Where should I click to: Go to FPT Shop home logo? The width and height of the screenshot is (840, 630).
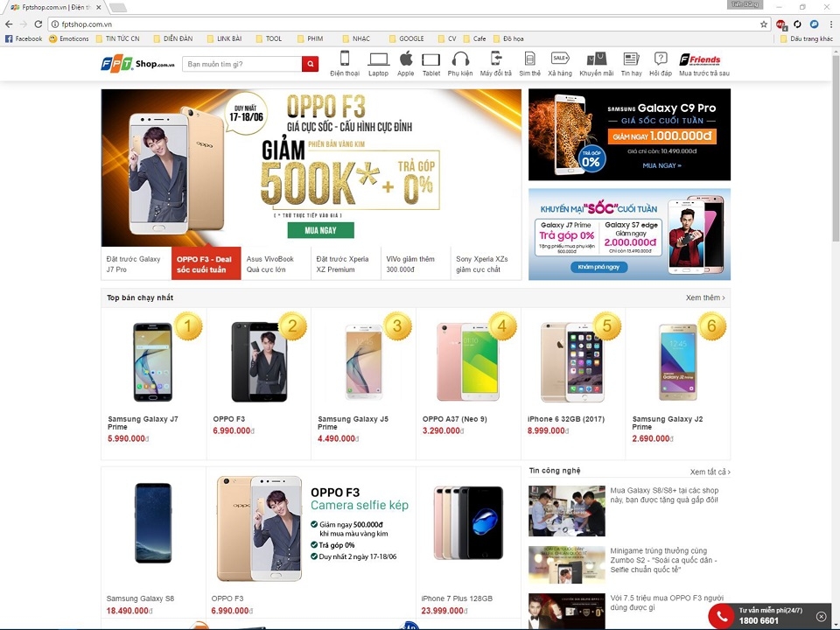[137, 64]
